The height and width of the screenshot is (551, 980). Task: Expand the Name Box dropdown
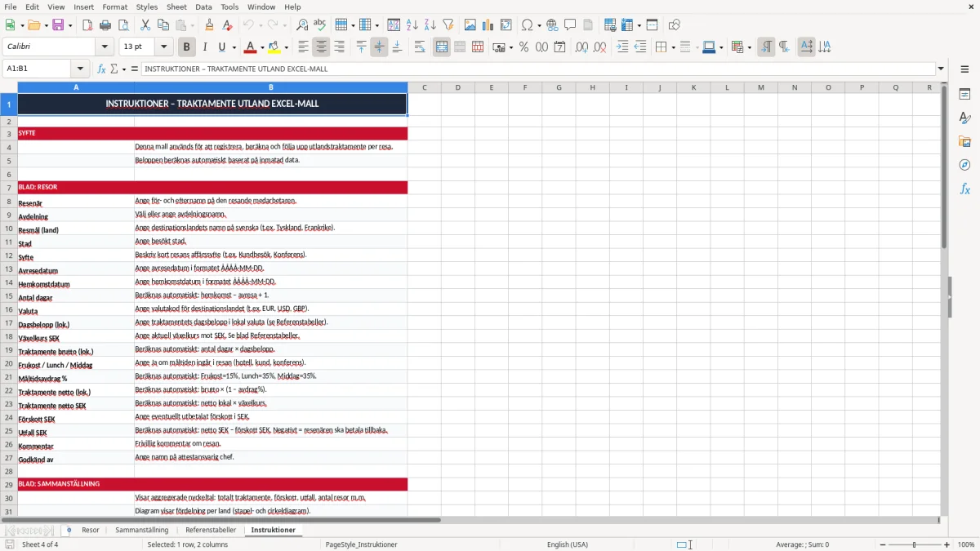80,69
